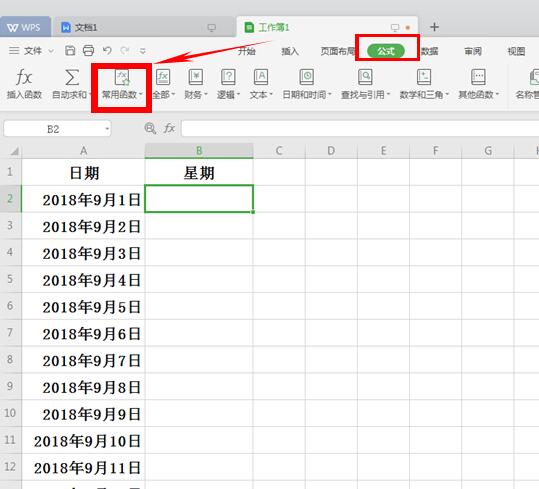Expand the 文件 menu dropdown arrow
Image resolution: width=539 pixels, height=489 pixels.
51,51
